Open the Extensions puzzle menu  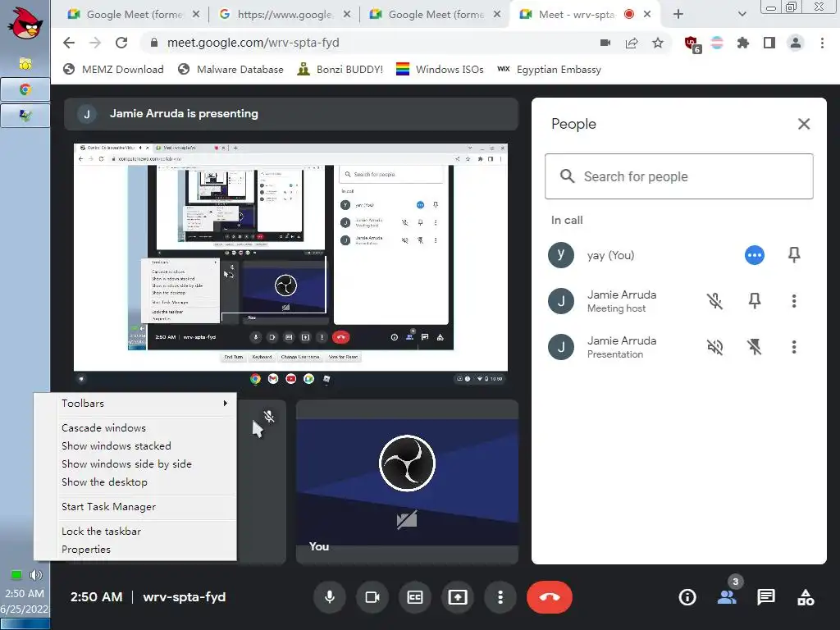(743, 43)
